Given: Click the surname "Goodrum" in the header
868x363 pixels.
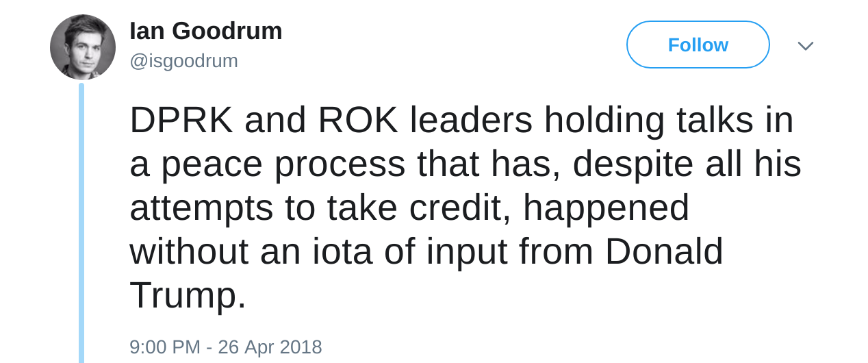Looking at the screenshot, I should (x=227, y=31).
